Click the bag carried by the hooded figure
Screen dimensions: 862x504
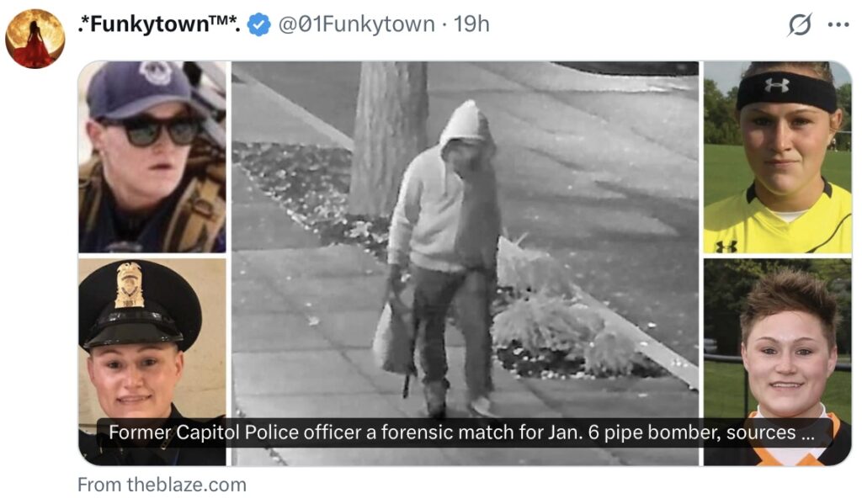pos(395,338)
